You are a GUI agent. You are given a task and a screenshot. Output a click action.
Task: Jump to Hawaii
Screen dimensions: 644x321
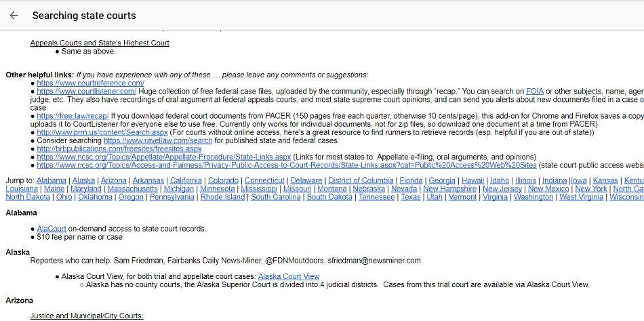point(472,181)
